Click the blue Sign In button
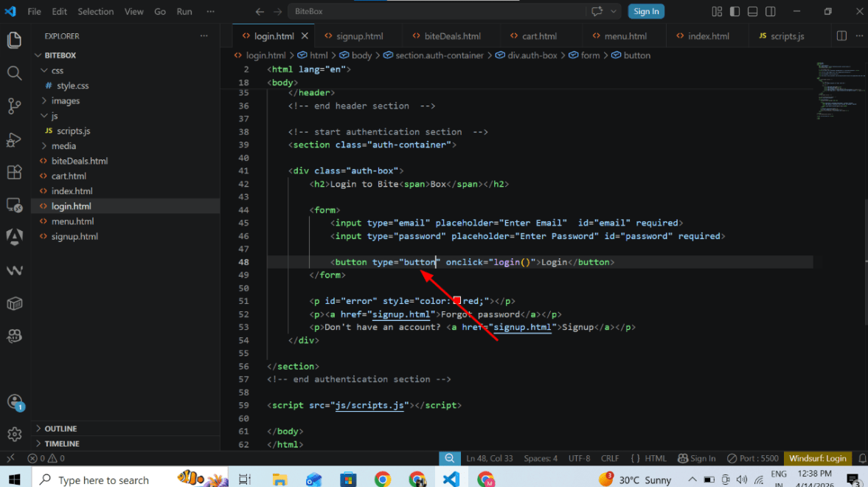 click(646, 12)
